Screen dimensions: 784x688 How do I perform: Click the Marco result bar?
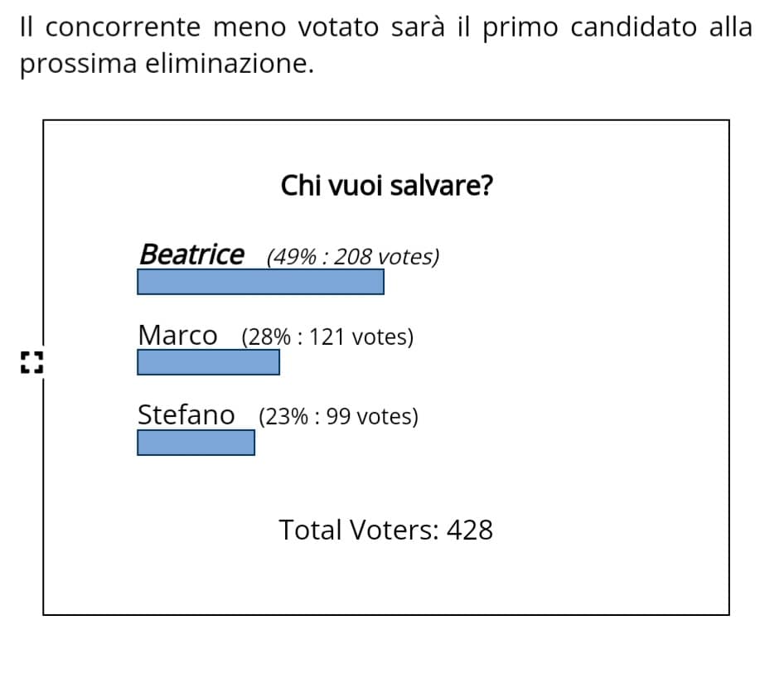[x=209, y=362]
